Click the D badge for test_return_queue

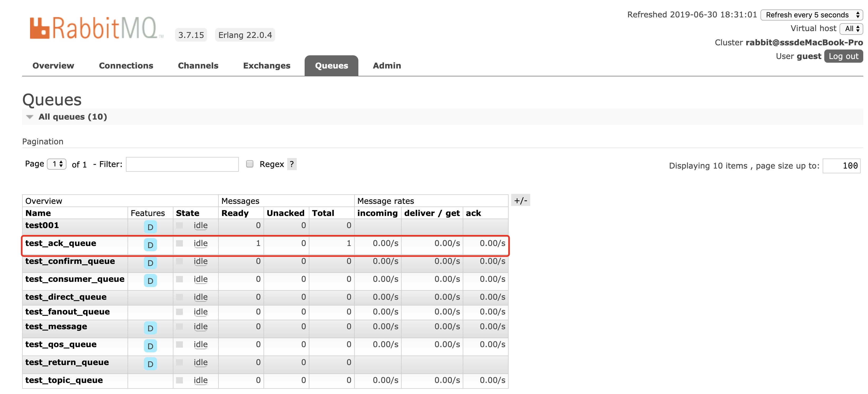point(150,364)
